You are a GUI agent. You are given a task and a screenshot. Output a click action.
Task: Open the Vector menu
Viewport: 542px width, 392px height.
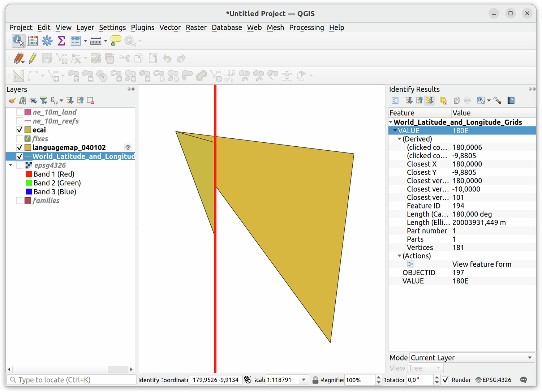(x=170, y=27)
